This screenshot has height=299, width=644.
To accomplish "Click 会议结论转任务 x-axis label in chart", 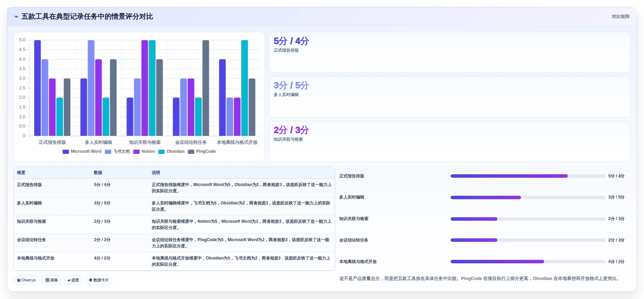I will click(x=191, y=142).
